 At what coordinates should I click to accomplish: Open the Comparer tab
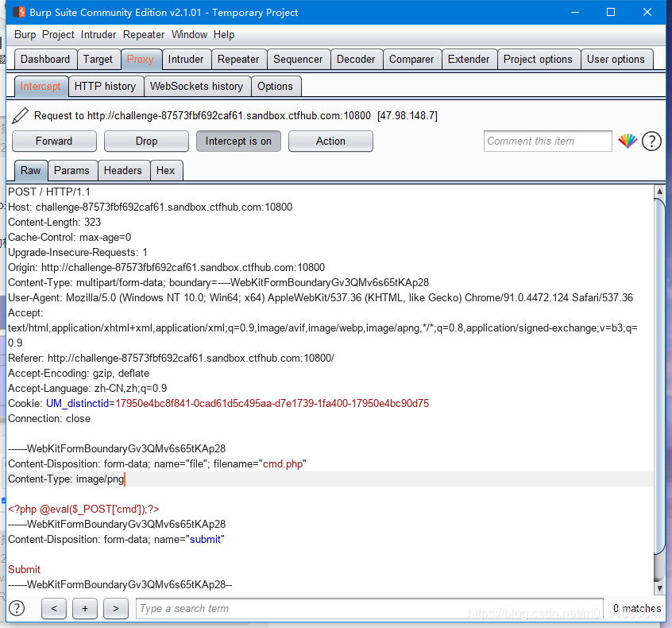click(411, 59)
